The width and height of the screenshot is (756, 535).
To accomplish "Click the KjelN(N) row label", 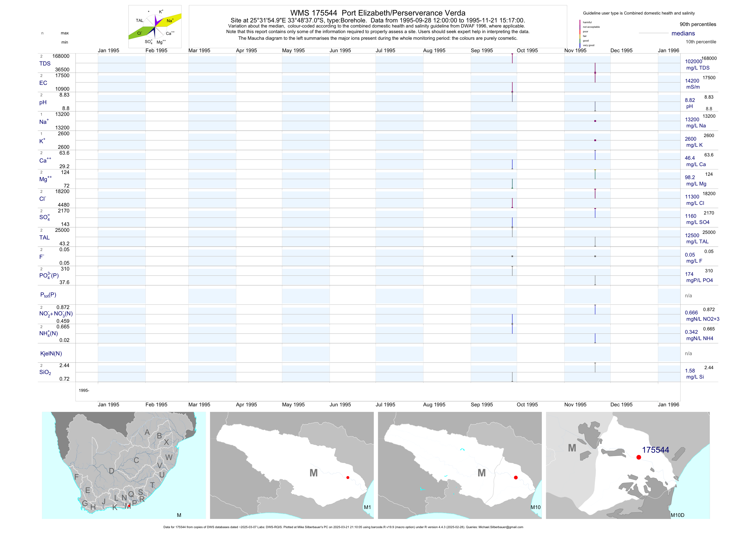I will click(51, 354).
